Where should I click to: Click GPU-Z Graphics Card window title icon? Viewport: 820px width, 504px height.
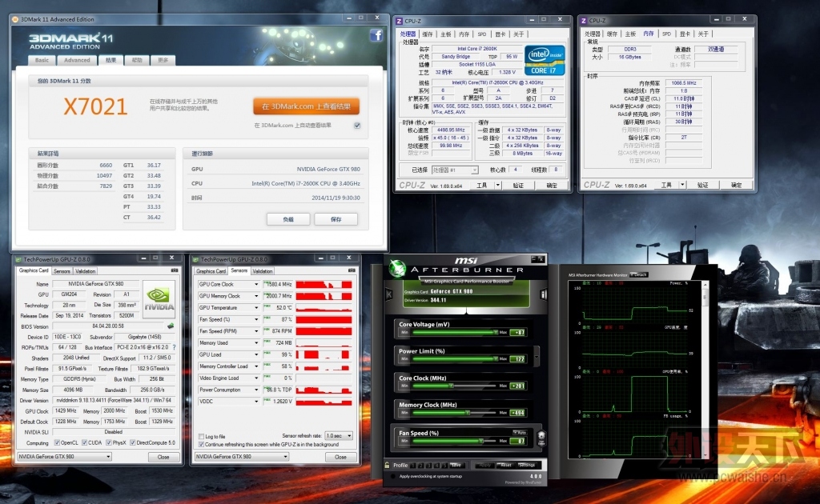(18, 259)
